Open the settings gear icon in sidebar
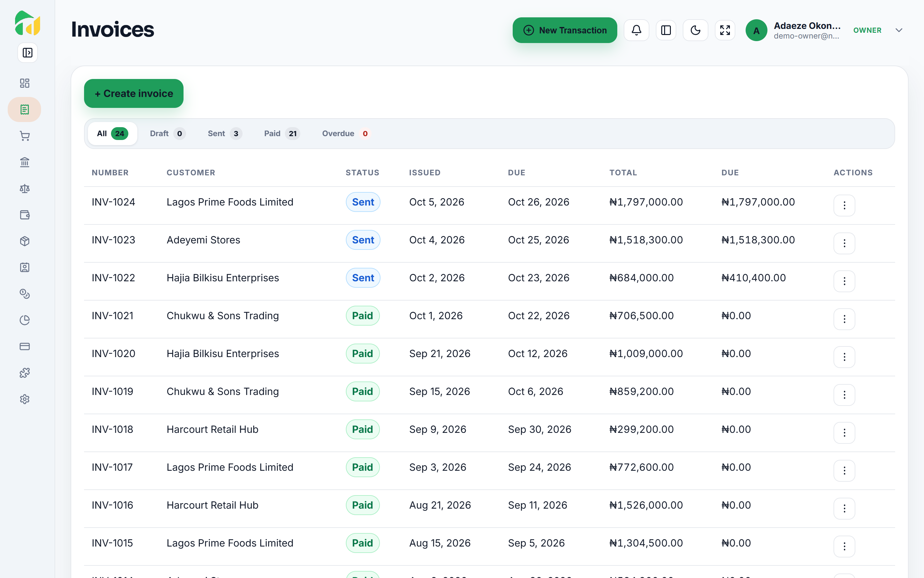This screenshot has height=578, width=924. (25, 399)
